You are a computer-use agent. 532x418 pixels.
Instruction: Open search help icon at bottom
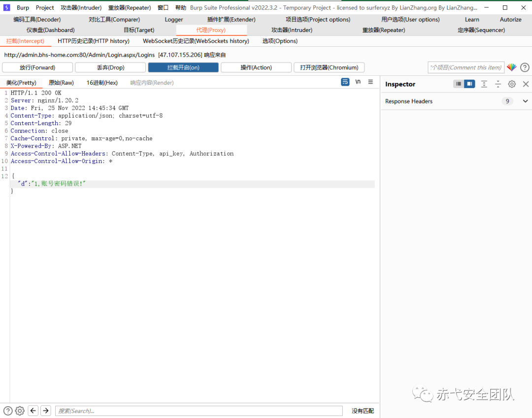point(8,411)
